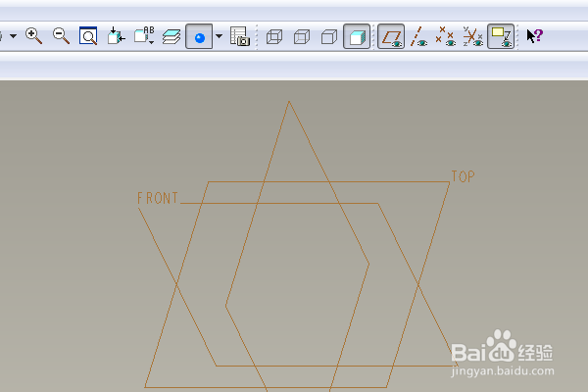The image size is (588, 392).
Task: Click the context-sensitive help cursor icon
Action: [x=535, y=36]
